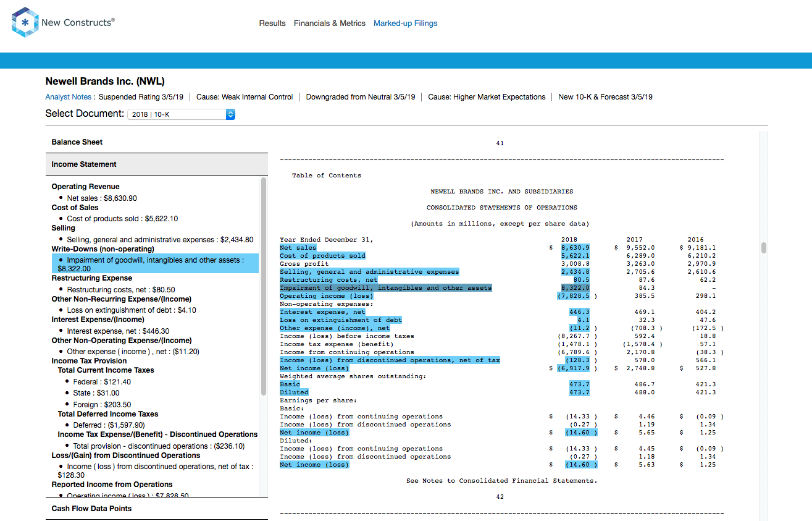Image resolution: width=812 pixels, height=521 pixels.
Task: Click highlighted Diluted label in document
Action: (x=294, y=392)
